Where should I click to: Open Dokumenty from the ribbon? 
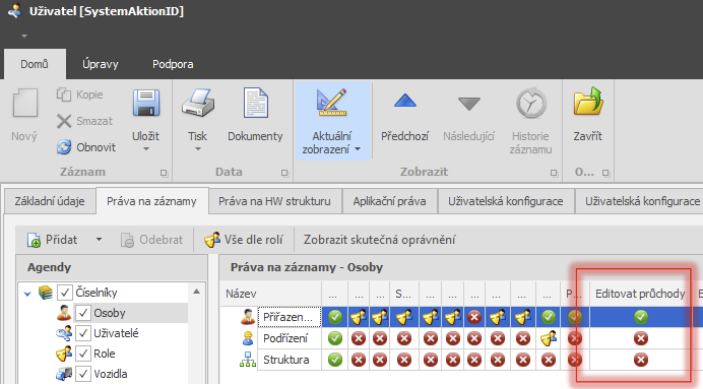[255, 116]
